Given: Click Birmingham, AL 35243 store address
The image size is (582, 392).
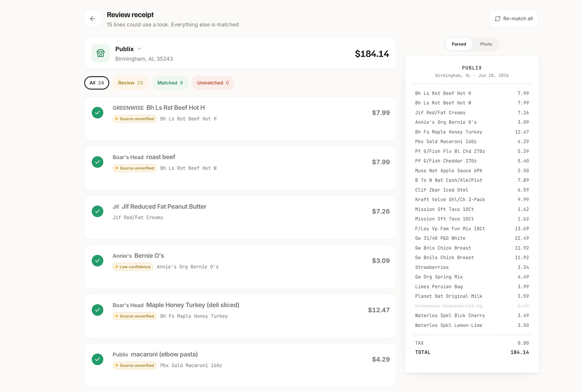Looking at the screenshot, I should [144, 59].
